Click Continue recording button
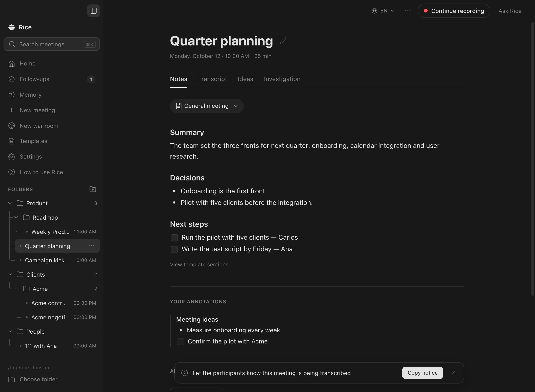This screenshot has height=392, width=535. click(x=454, y=11)
